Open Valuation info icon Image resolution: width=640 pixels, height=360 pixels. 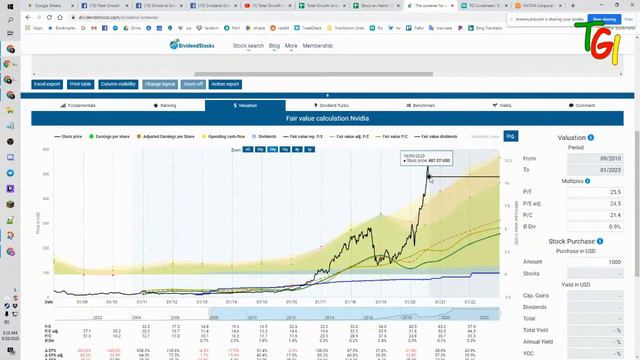point(591,138)
